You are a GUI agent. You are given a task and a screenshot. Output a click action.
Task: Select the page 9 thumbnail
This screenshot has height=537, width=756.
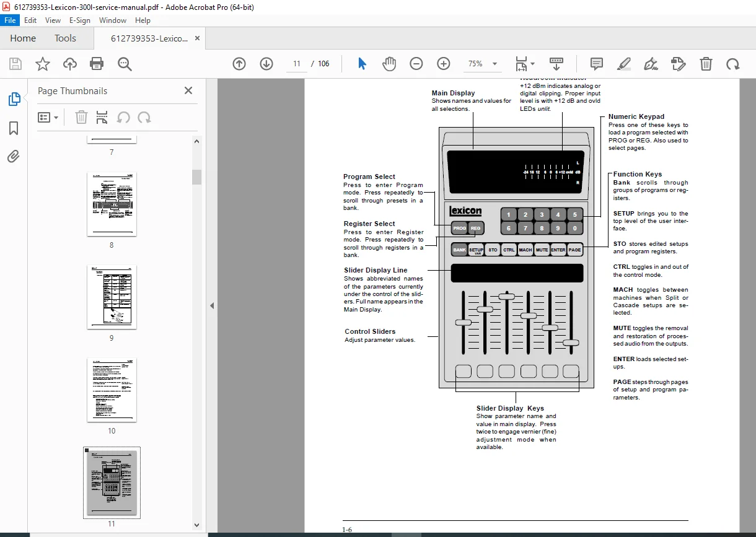coord(112,297)
